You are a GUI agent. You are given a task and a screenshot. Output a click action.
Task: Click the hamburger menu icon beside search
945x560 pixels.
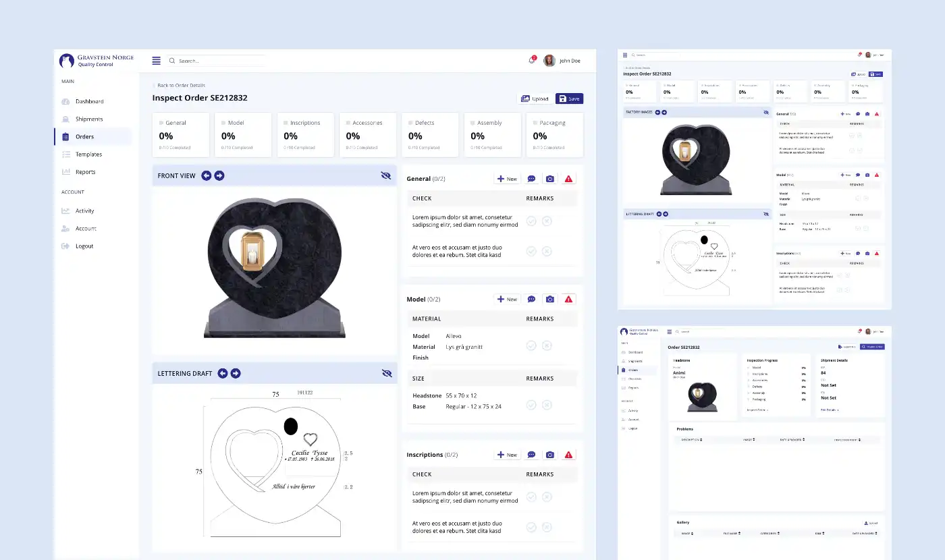157,61
